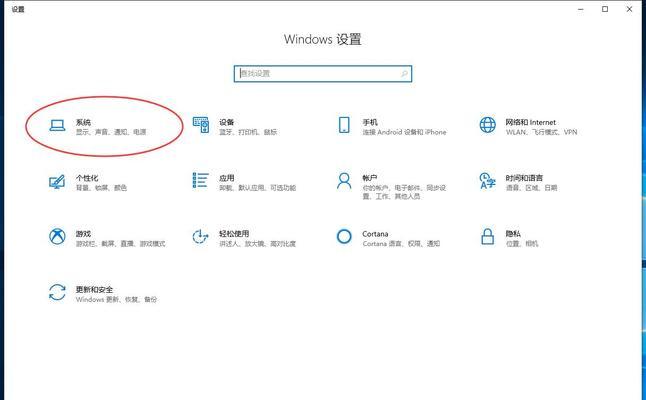
Task: Open the 轻松使用 icon
Action: tap(200, 236)
